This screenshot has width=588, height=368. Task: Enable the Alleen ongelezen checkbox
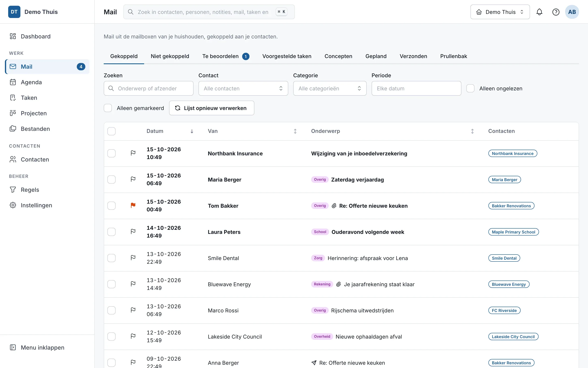pyautogui.click(x=470, y=88)
